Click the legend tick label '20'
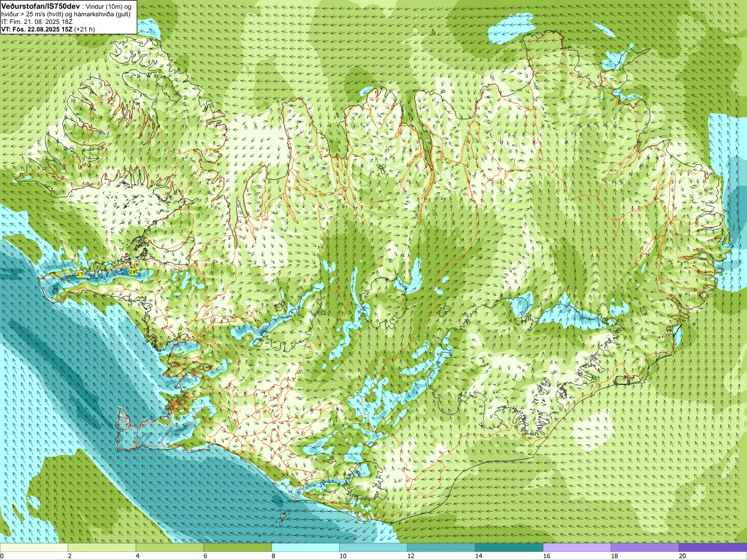The width and height of the screenshot is (747, 560). coord(682,556)
